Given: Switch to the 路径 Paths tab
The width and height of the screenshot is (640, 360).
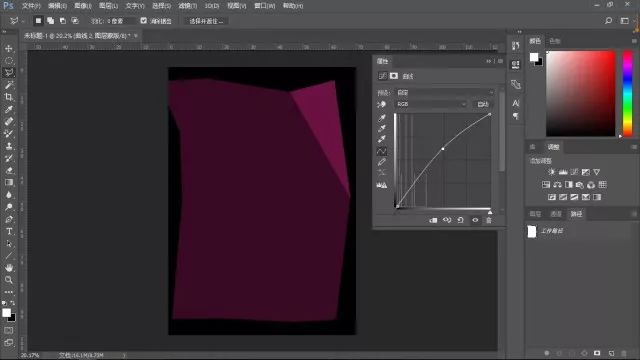Looking at the screenshot, I should 576,214.
